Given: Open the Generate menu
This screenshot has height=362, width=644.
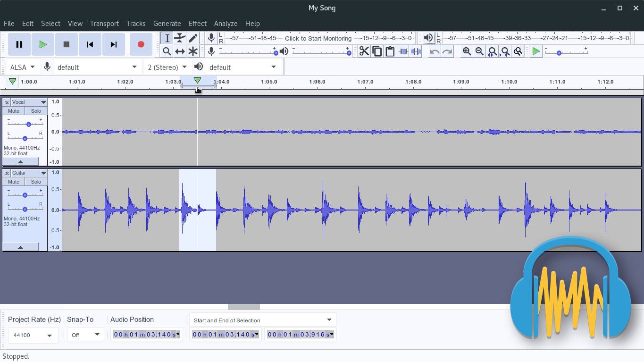Looking at the screenshot, I should click(x=167, y=23).
